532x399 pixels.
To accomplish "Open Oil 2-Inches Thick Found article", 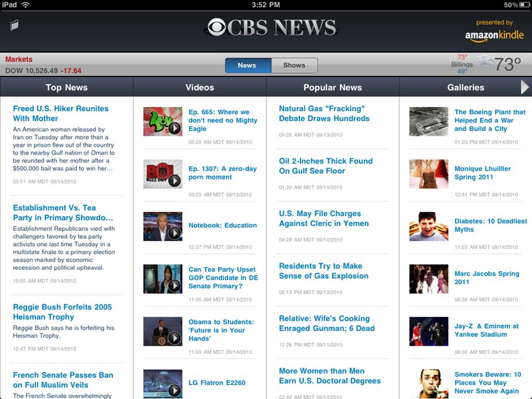I will tap(326, 166).
